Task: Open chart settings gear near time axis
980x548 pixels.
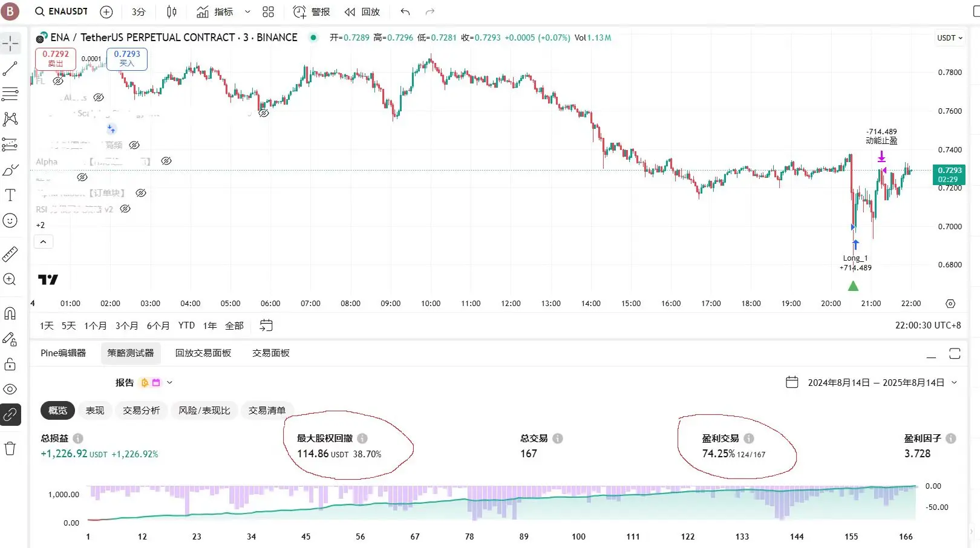Action: pyautogui.click(x=950, y=304)
